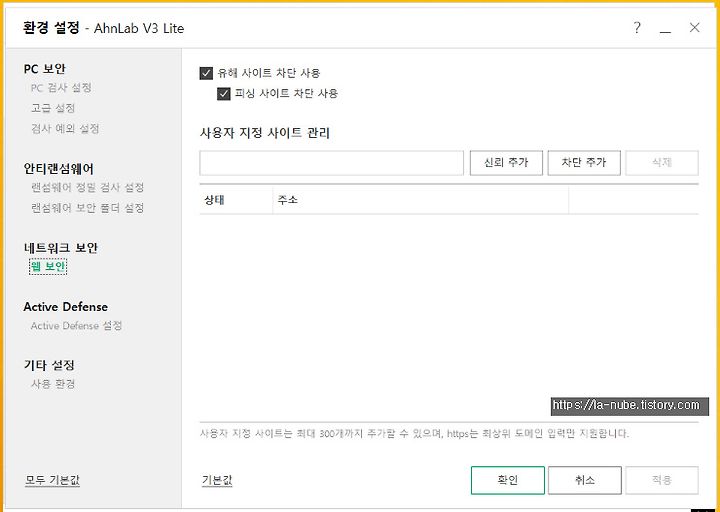Screen dimensions: 720x512
Task: Open Active Defense 설정 page
Action: [76, 326]
